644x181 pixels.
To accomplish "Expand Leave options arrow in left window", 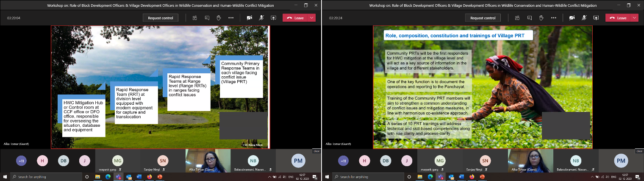I will click(x=312, y=18).
